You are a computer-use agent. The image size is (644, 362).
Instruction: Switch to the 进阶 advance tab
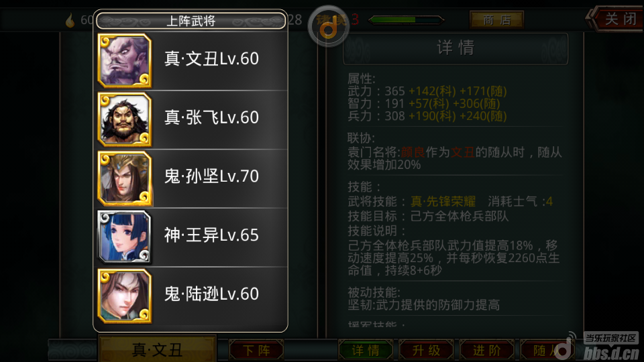487,350
